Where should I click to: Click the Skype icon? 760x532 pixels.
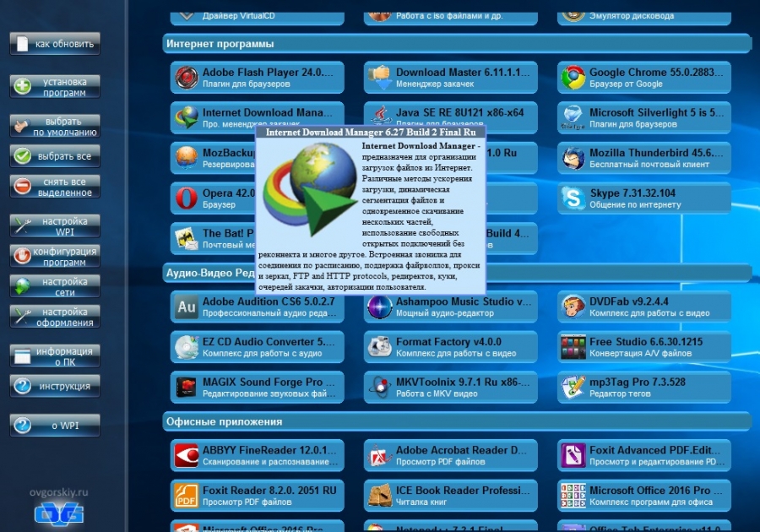point(573,198)
